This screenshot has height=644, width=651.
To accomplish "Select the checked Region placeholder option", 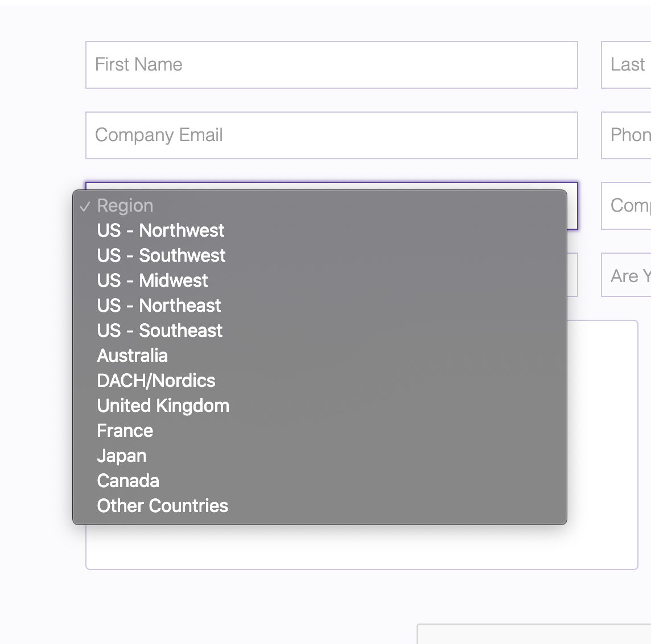I will click(x=125, y=205).
